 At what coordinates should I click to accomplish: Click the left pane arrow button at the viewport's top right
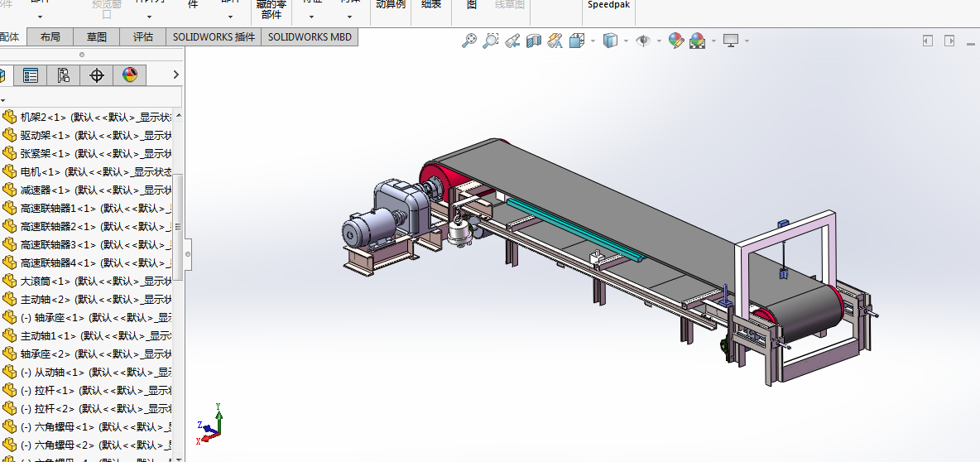tap(928, 41)
